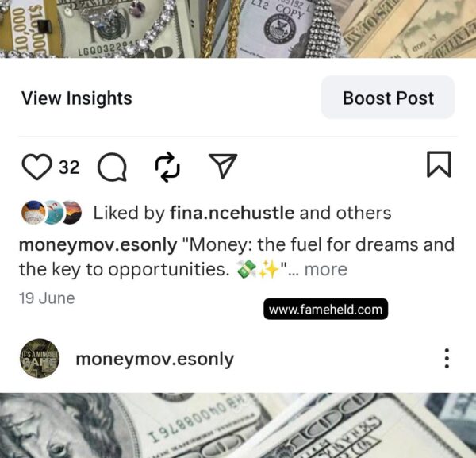The height and width of the screenshot is (458, 476).
Task: Tap the repost arrows icon
Action: (167, 167)
